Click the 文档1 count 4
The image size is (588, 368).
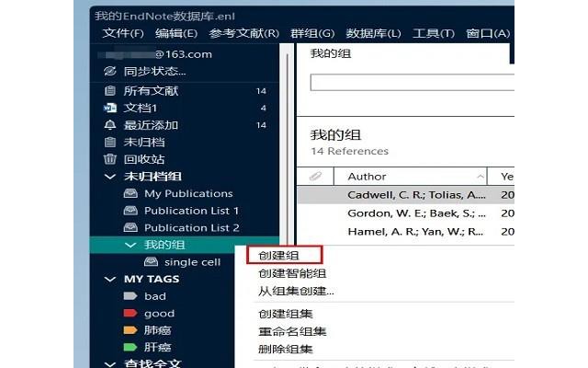pos(264,109)
